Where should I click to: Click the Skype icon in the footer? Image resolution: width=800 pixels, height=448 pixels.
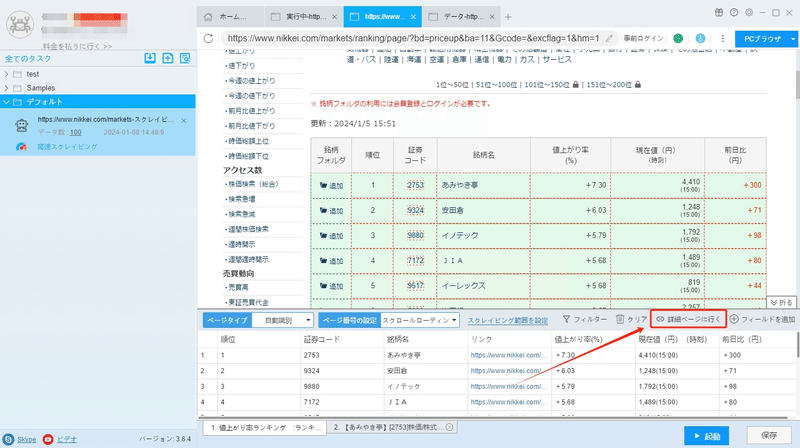[8, 439]
